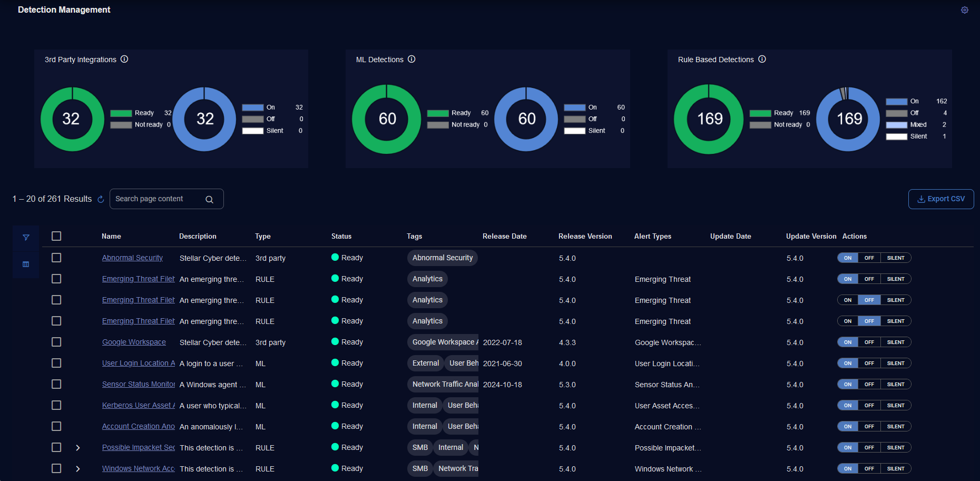
Task: Sort by the Release Date column header
Action: pos(504,236)
